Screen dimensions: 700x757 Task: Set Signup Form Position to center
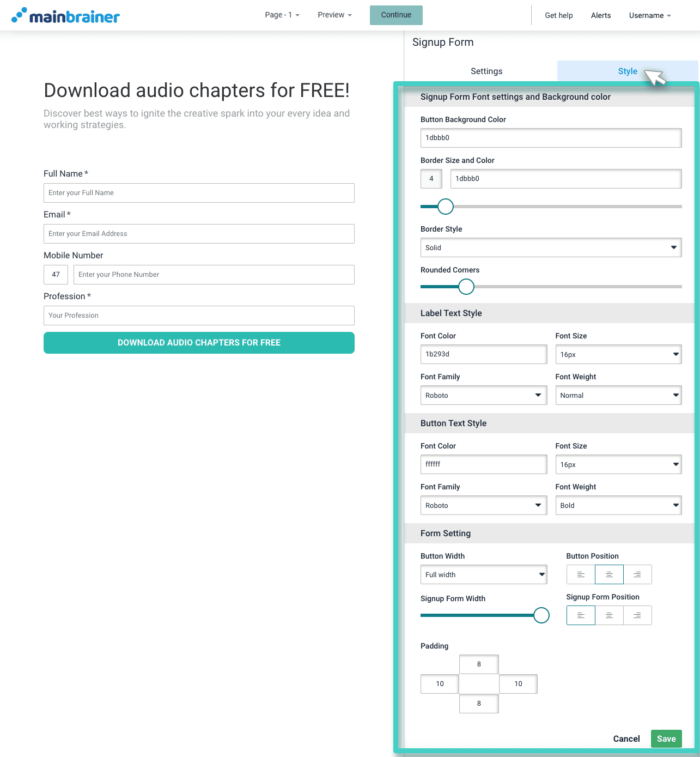pyautogui.click(x=608, y=615)
